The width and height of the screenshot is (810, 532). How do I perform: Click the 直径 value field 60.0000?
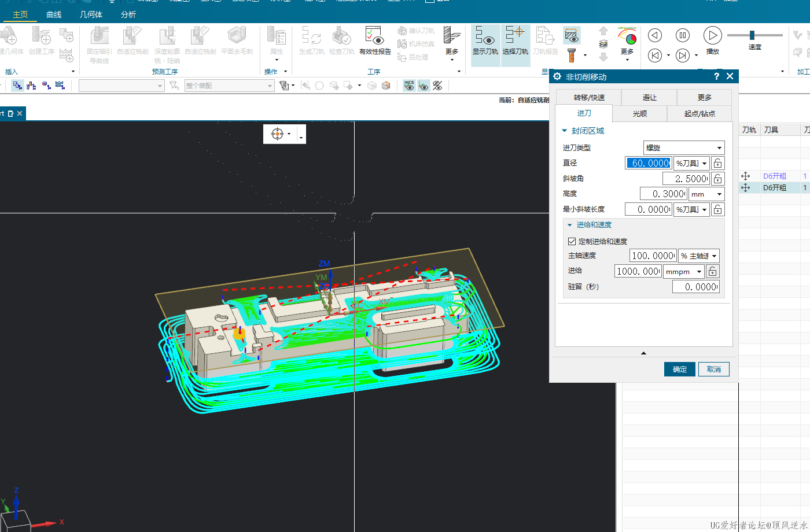tap(649, 163)
